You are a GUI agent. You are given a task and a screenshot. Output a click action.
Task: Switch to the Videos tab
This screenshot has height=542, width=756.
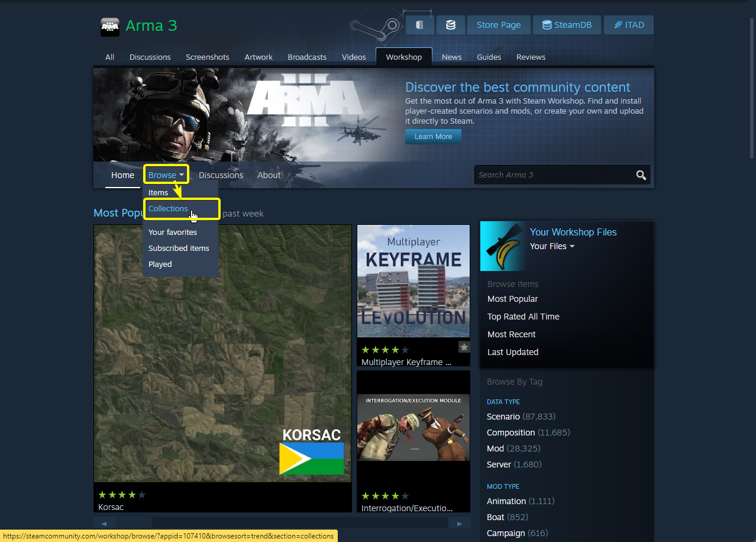tap(354, 57)
